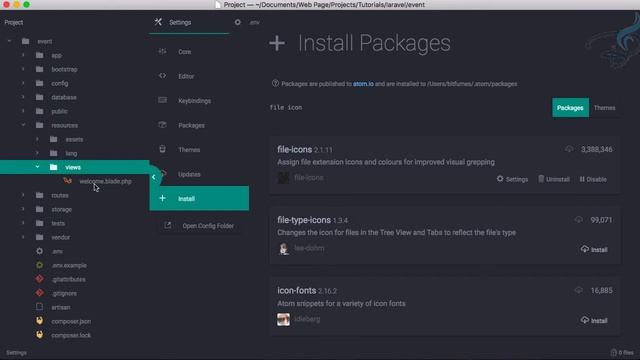The width and height of the screenshot is (640, 360).
Task: Open the icon-fonts package title
Action: [x=297, y=291]
